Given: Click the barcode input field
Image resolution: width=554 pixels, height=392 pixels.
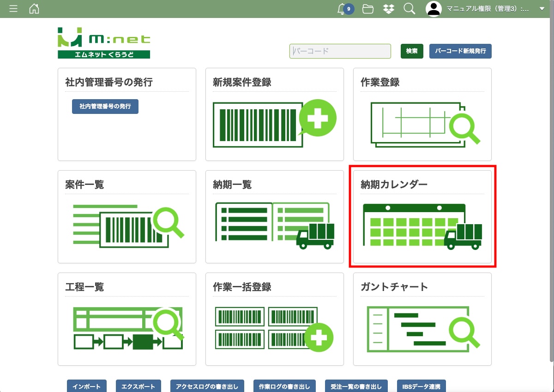Looking at the screenshot, I should pos(340,51).
